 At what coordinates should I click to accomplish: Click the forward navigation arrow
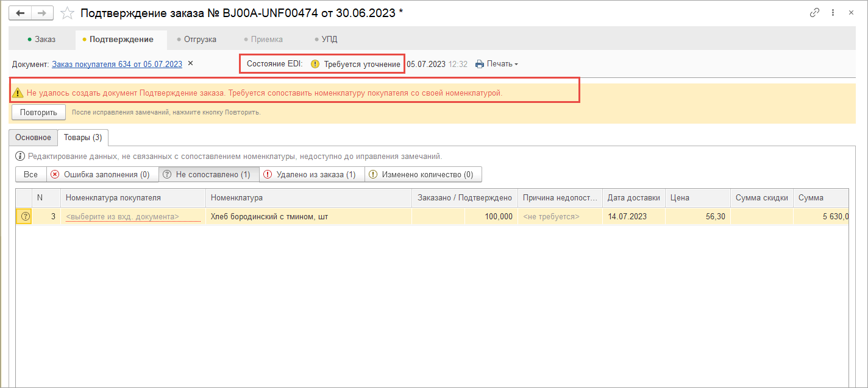(41, 13)
